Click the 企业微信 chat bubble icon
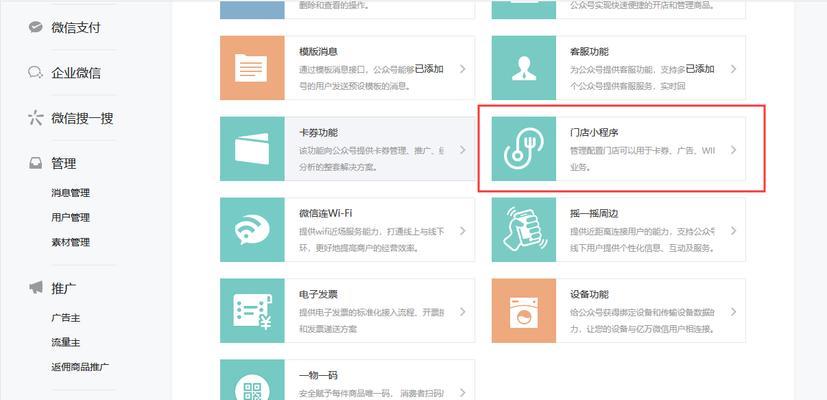The width and height of the screenshot is (827, 400). pyautogui.click(x=35, y=72)
